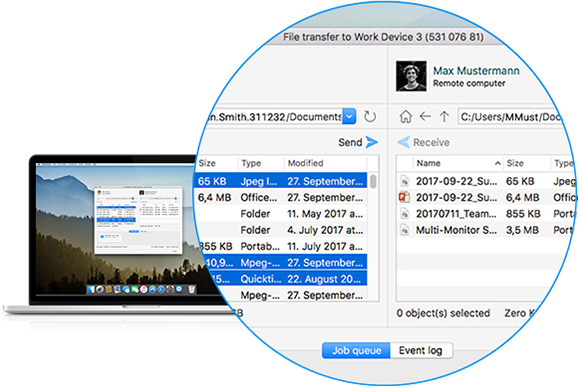Switch to the Event log tab
Screen dimensions: 583x388
[421, 350]
